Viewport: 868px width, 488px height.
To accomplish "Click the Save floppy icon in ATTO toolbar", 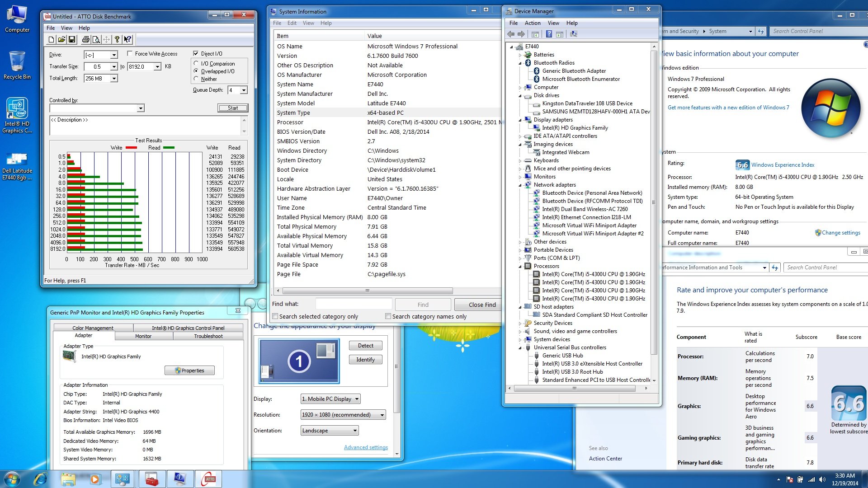I will 72,40.
